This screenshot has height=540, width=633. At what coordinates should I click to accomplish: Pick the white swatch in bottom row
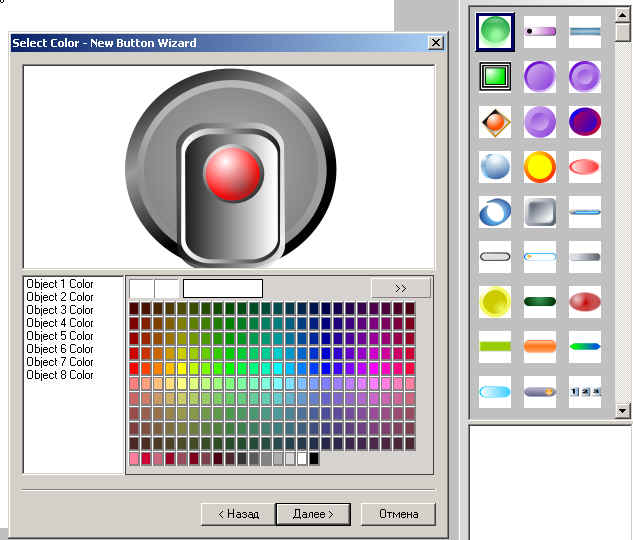click(x=302, y=458)
